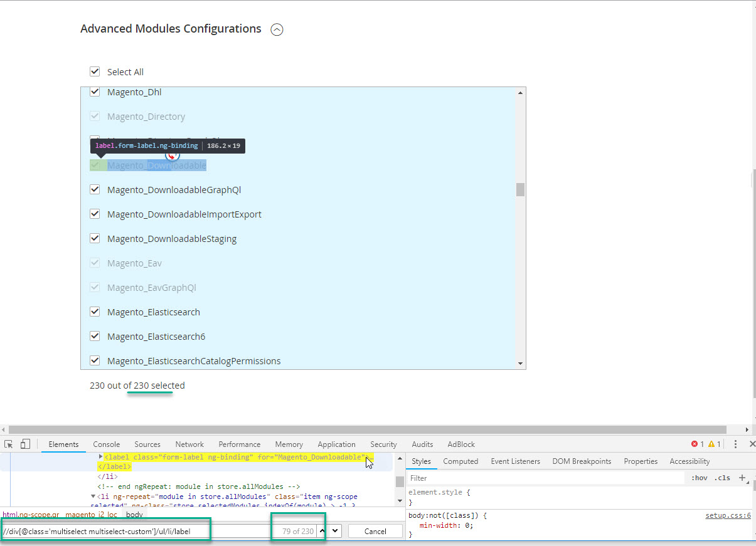The image size is (756, 546).
Task: Collapse the Advanced Modules Configurations section
Action: pos(277,29)
